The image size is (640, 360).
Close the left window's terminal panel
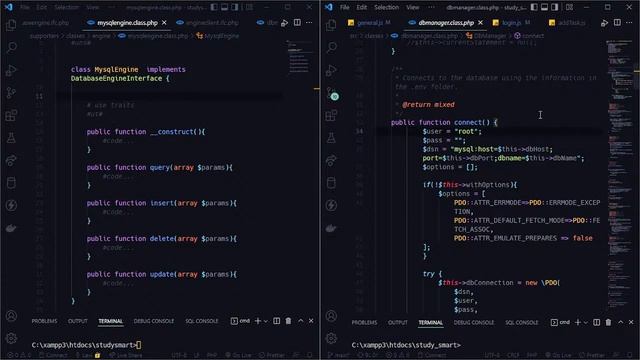coord(311,321)
